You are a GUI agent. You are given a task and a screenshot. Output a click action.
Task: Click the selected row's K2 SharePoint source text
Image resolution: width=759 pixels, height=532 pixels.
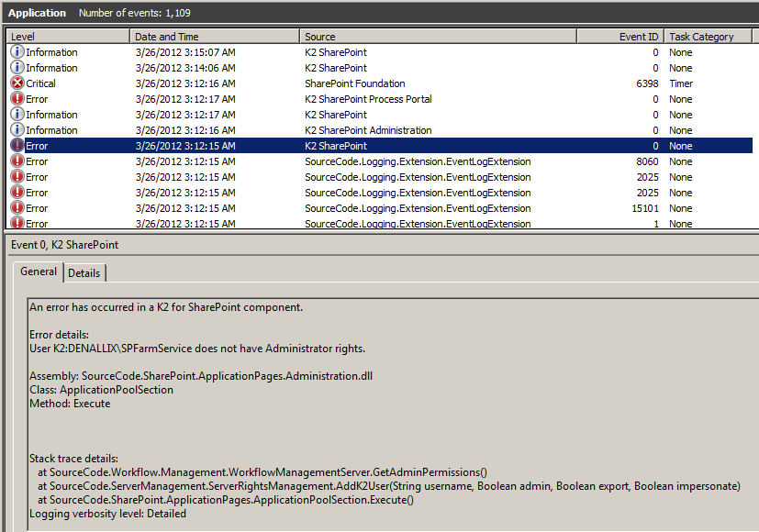point(336,146)
